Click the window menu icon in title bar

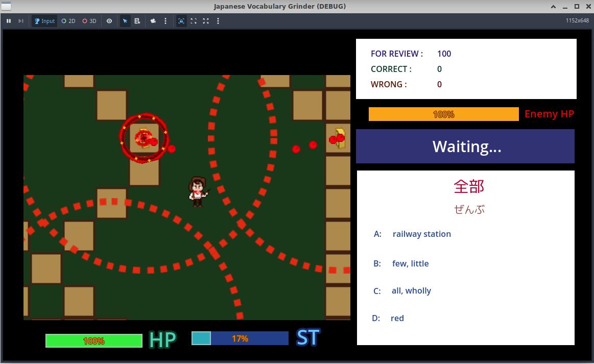pos(6,6)
